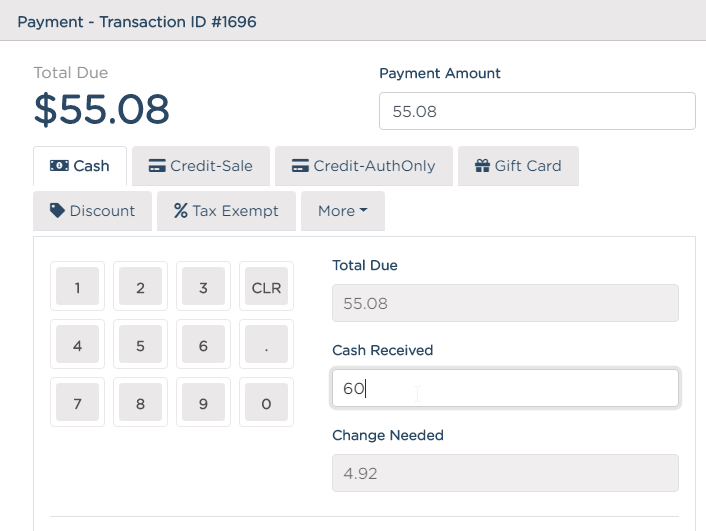
Task: Open the More dropdown menu
Action: tap(343, 211)
